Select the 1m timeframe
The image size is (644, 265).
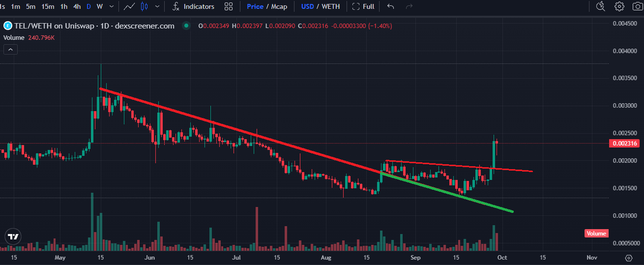(16, 6)
